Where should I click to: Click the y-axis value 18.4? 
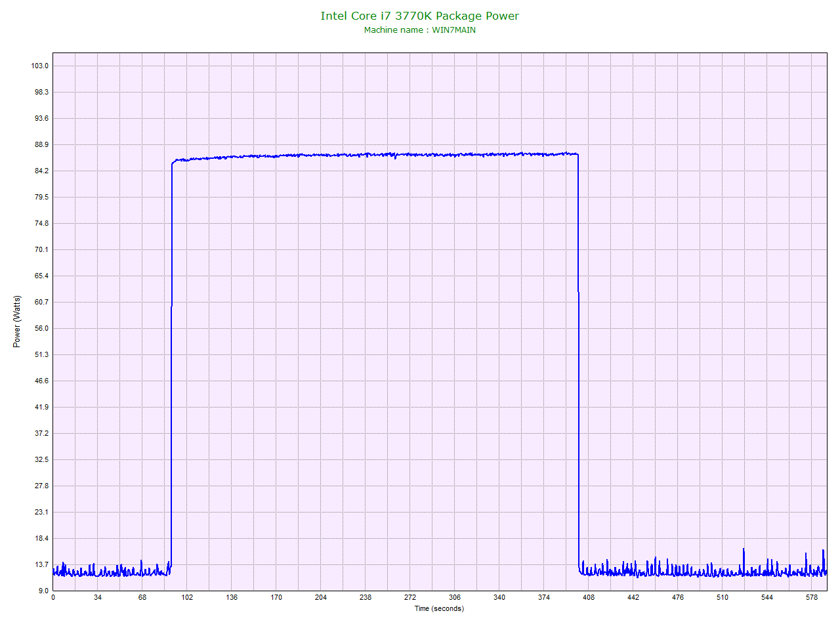click(42, 538)
